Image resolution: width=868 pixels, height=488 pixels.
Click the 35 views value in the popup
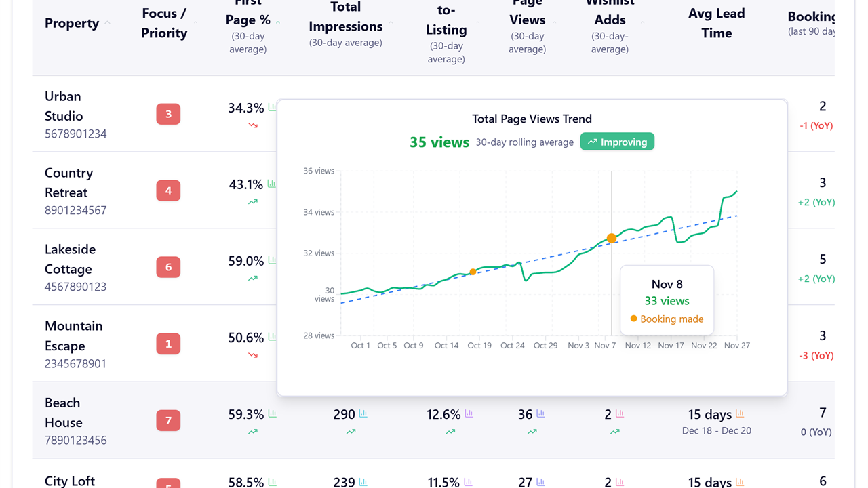coord(439,142)
